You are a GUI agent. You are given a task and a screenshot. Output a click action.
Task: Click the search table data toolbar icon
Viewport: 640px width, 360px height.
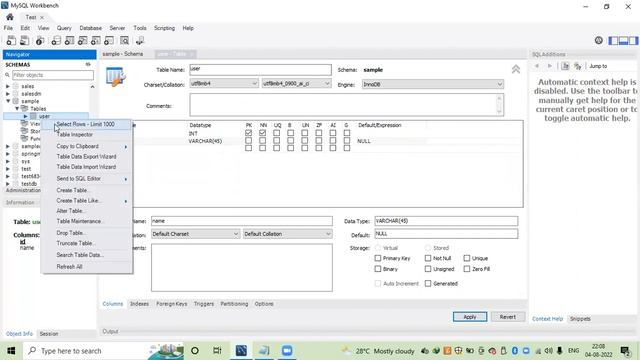[x=124, y=40]
